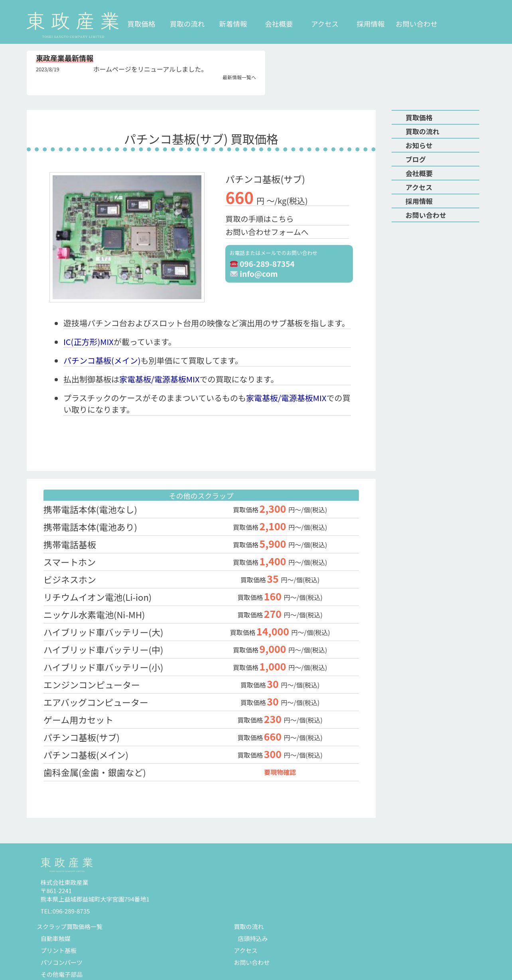Select sidebar 会社概要 item
The height and width of the screenshot is (980, 512).
pyautogui.click(x=435, y=174)
